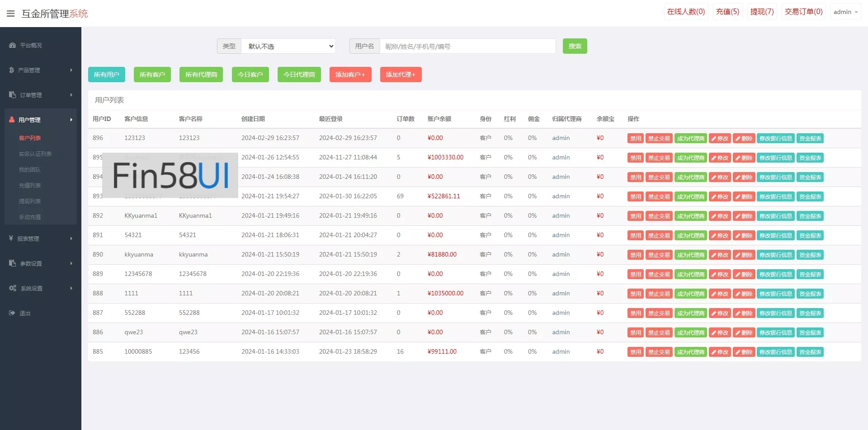
Task: Click the 添加客户+ button
Action: coord(350,75)
